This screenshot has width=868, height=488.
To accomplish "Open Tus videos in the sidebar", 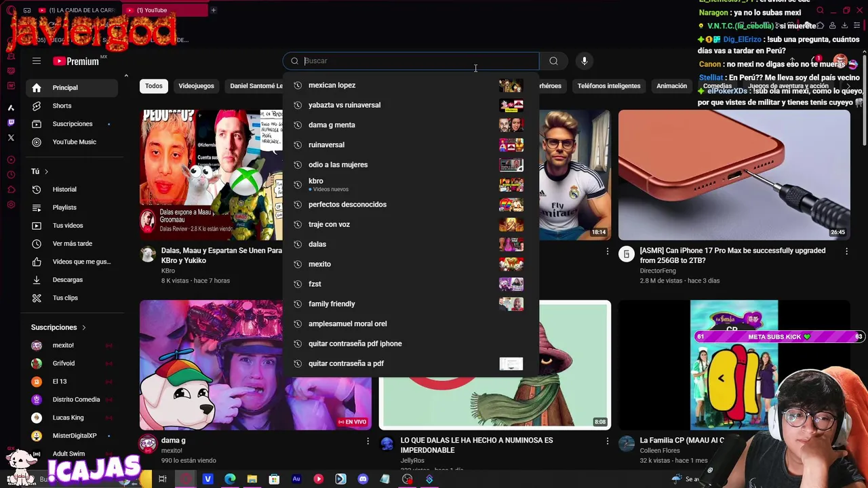I will point(73,226).
